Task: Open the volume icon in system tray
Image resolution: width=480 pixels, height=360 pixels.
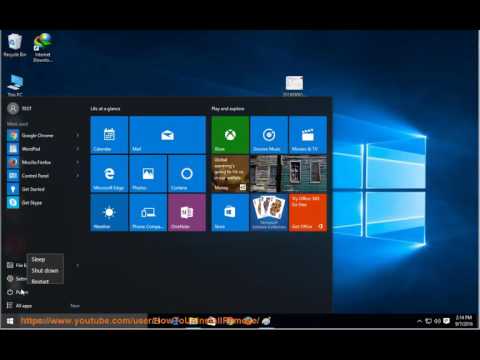Action: click(437, 321)
